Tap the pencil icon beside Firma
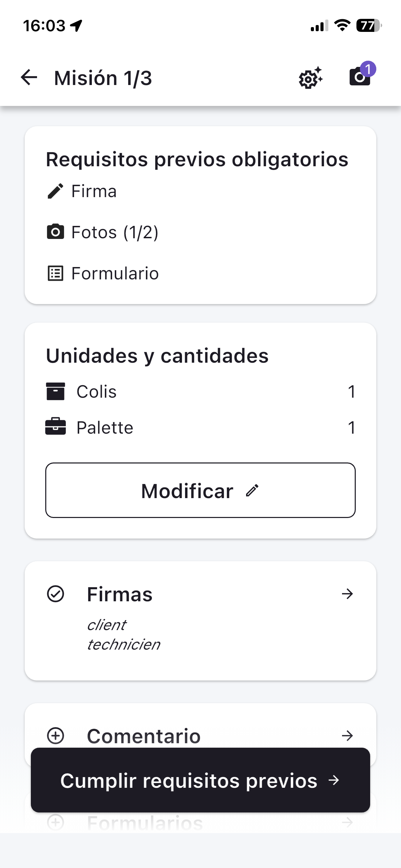The width and height of the screenshot is (401, 868). (55, 191)
